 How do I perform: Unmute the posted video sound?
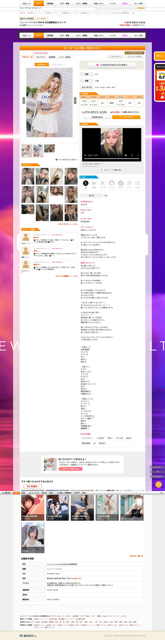point(126,155)
